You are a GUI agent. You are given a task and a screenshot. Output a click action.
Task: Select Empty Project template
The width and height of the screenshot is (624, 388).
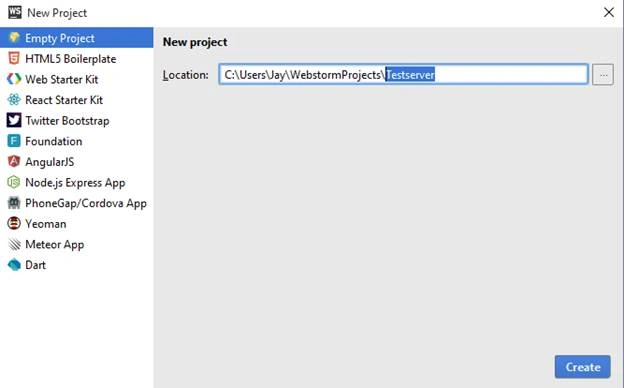pyautogui.click(x=76, y=38)
